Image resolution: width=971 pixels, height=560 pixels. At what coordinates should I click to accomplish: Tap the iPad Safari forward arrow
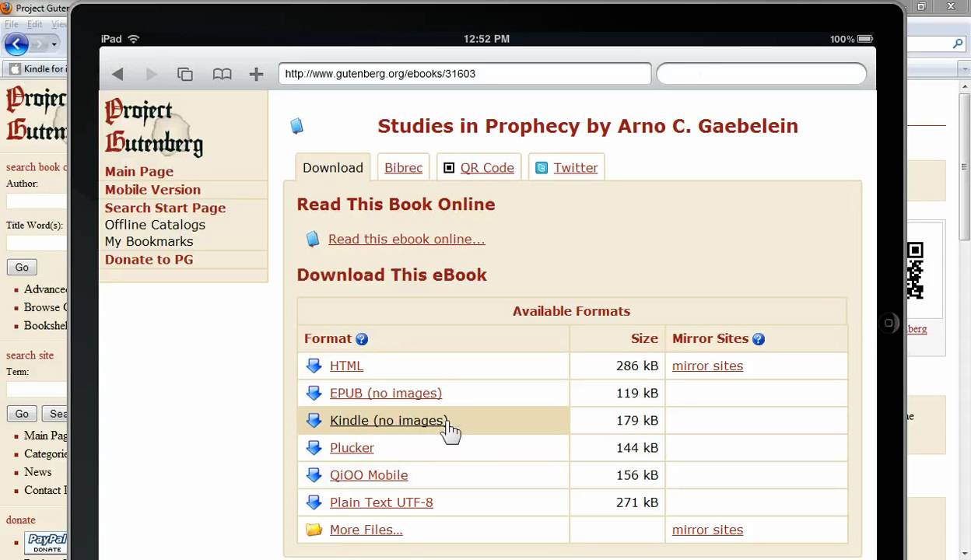[x=152, y=74]
